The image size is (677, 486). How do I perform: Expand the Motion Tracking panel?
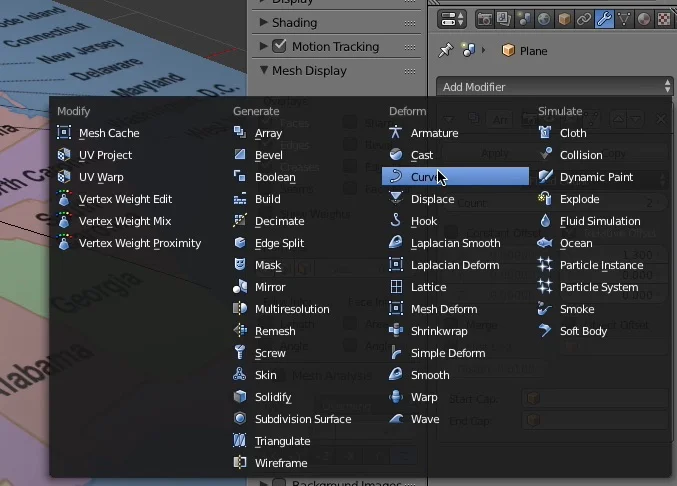263,46
